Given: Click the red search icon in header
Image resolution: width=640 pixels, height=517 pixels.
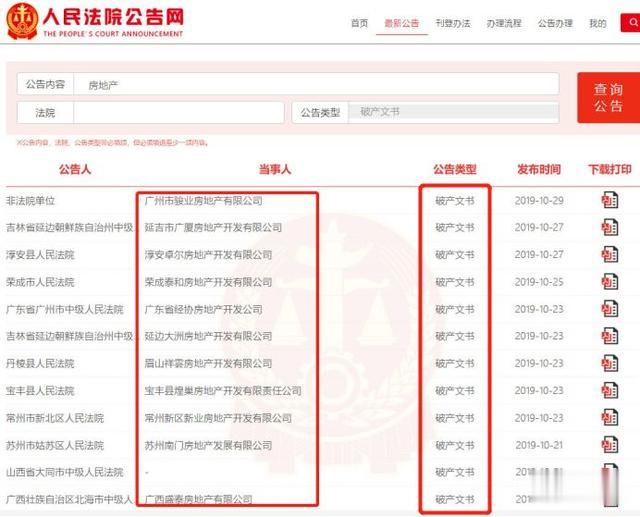Looking at the screenshot, I should click(631, 22).
